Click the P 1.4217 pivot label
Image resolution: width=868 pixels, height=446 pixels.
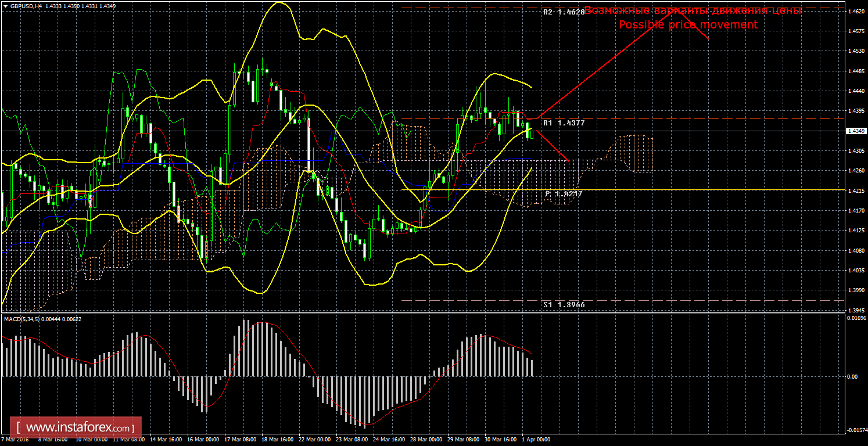tap(564, 193)
